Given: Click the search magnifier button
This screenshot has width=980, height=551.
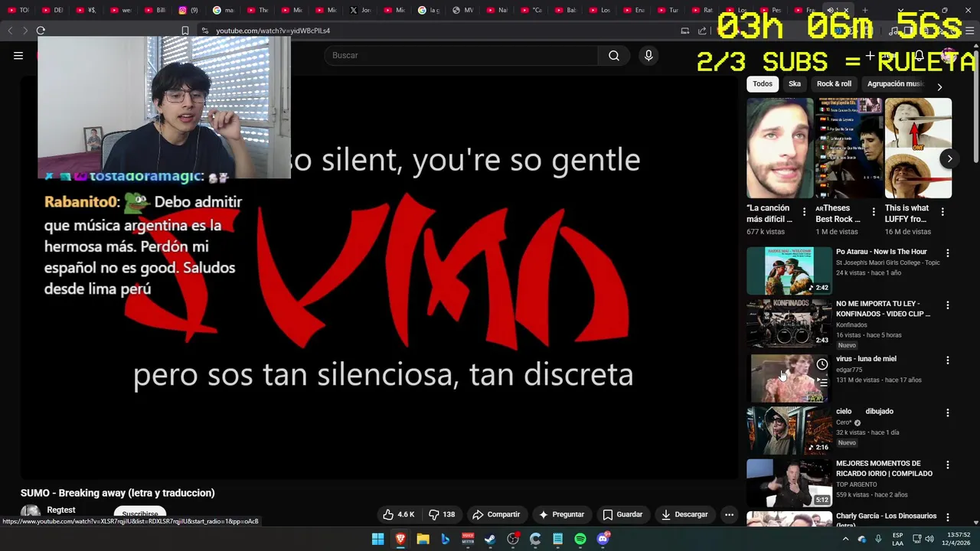Looking at the screenshot, I should point(614,55).
